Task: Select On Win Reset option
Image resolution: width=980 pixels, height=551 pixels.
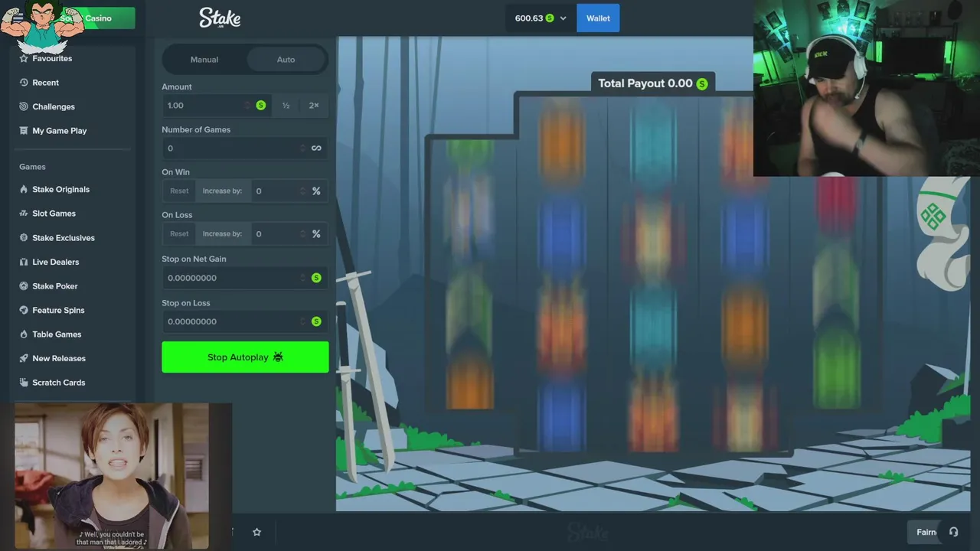Action: pyautogui.click(x=179, y=191)
